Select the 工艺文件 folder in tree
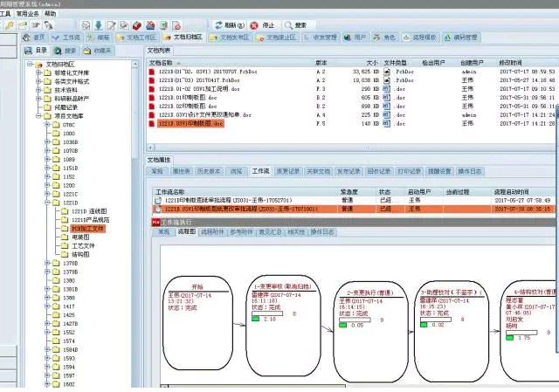Viewport: 559px width, 392px height. [82, 246]
